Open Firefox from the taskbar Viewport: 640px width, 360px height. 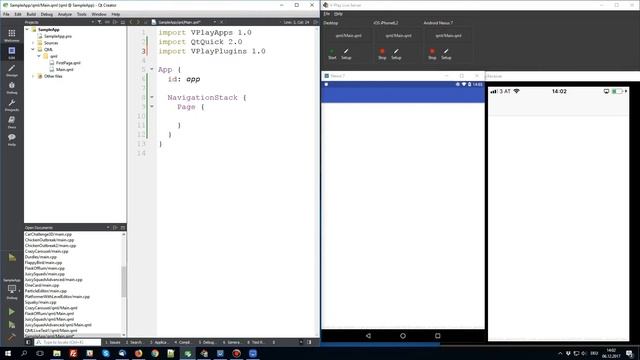coord(138,353)
